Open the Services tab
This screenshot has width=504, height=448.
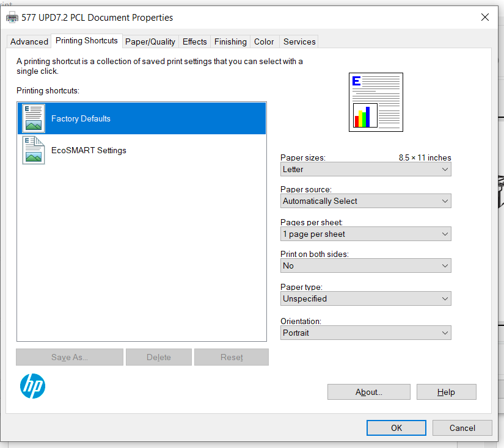tap(299, 41)
